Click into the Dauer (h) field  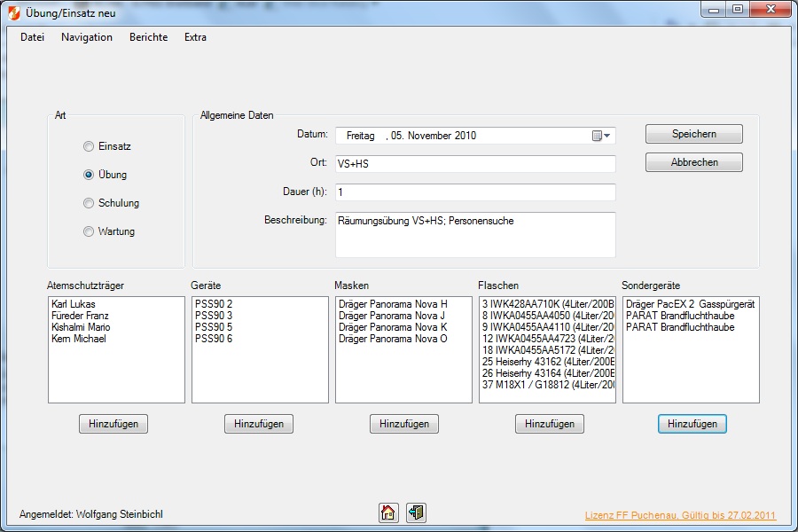point(475,192)
